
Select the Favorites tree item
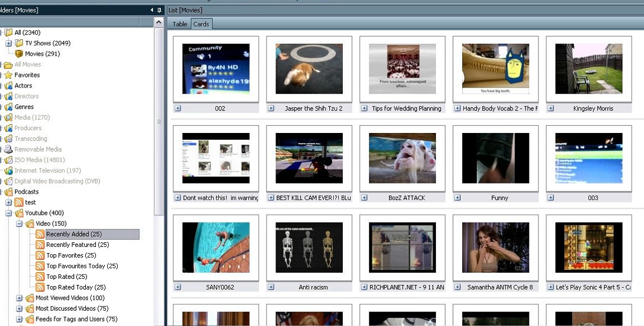pos(27,75)
